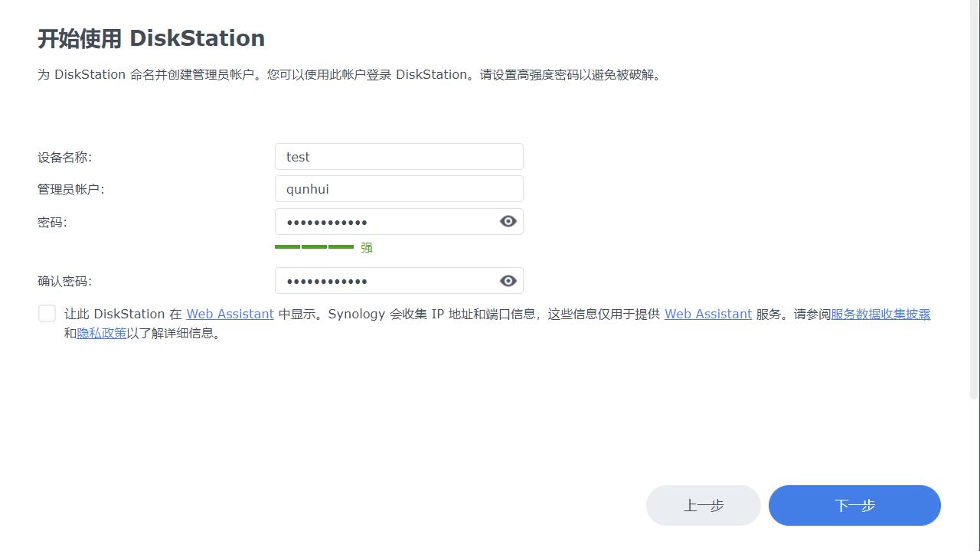Click inside the 密码 password field
The height and width of the screenshot is (551, 980).
point(383,221)
